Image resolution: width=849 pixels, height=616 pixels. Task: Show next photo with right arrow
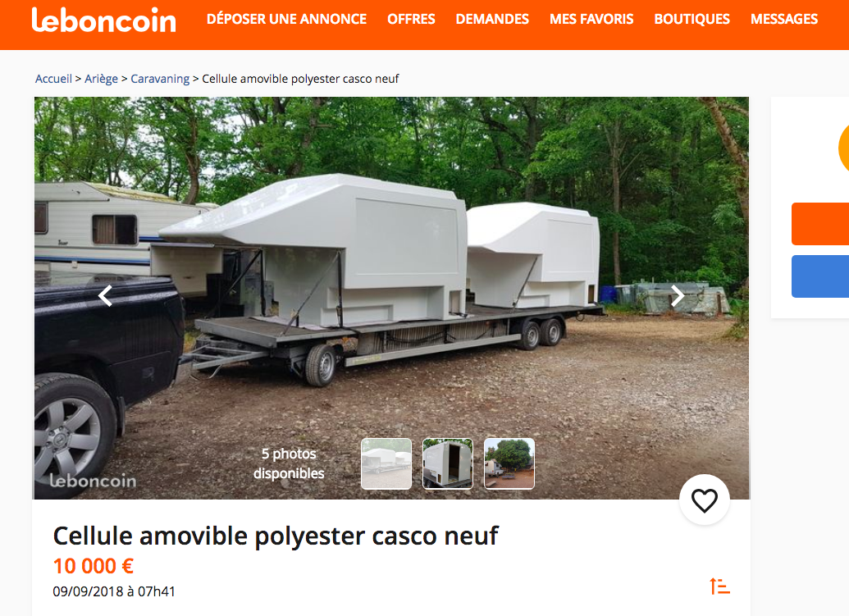pyautogui.click(x=678, y=295)
